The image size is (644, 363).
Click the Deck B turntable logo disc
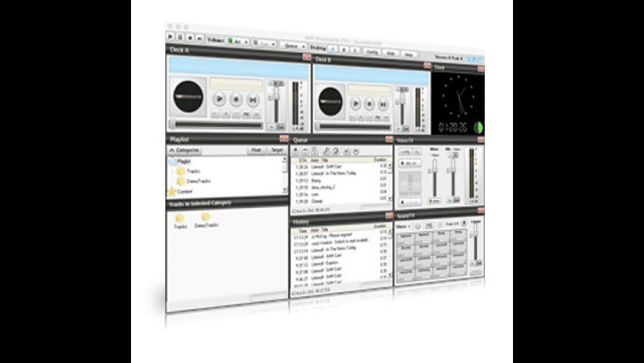(x=331, y=101)
